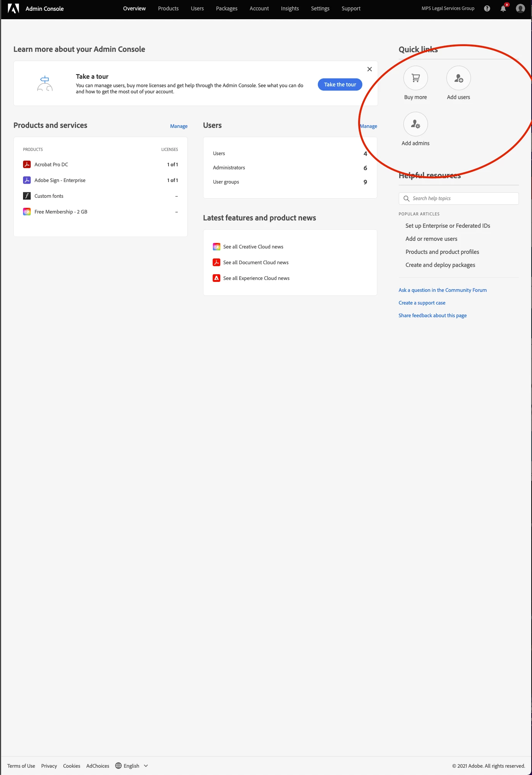Open the Support tab
The width and height of the screenshot is (532, 775).
(351, 8)
